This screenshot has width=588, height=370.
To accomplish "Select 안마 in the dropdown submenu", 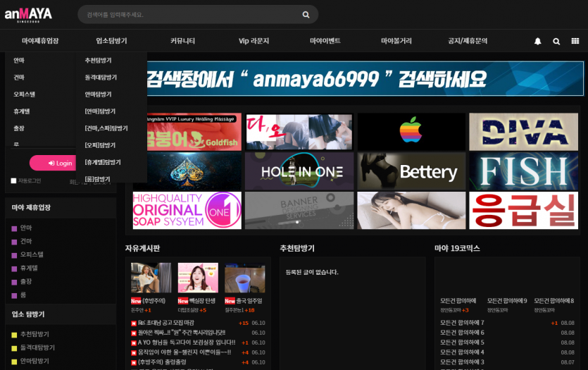I will pyautogui.click(x=19, y=61).
